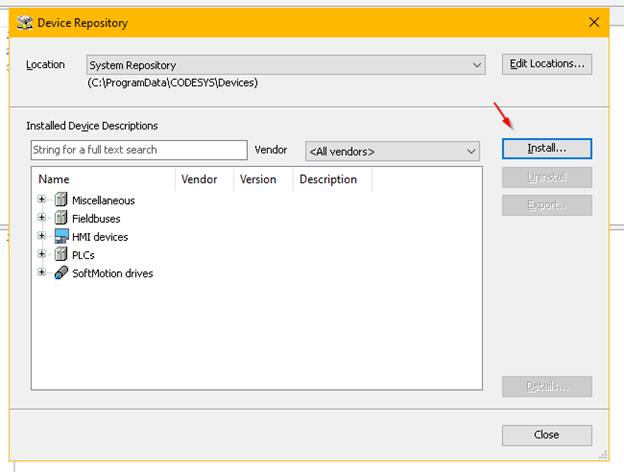Sort by the Name column header
Image resolution: width=624 pixels, height=472 pixels.
click(x=103, y=179)
